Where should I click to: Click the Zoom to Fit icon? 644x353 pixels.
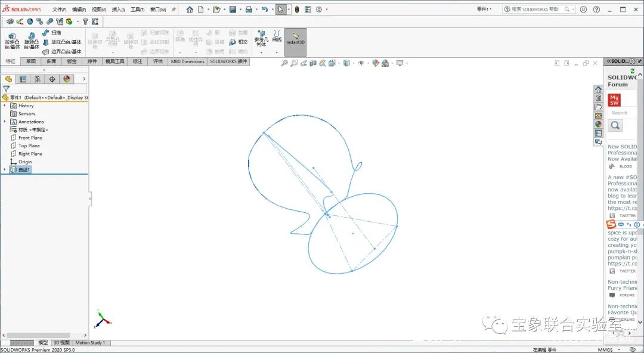tap(284, 63)
